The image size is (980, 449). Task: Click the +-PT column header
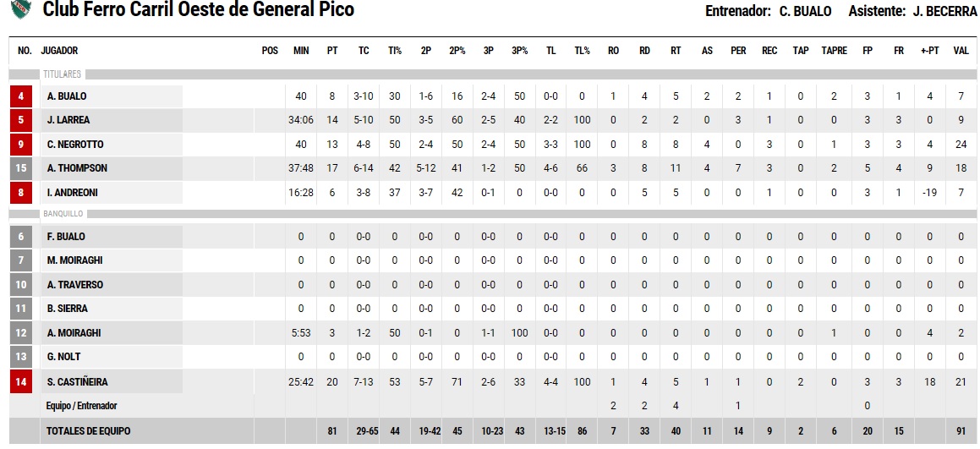(x=929, y=51)
